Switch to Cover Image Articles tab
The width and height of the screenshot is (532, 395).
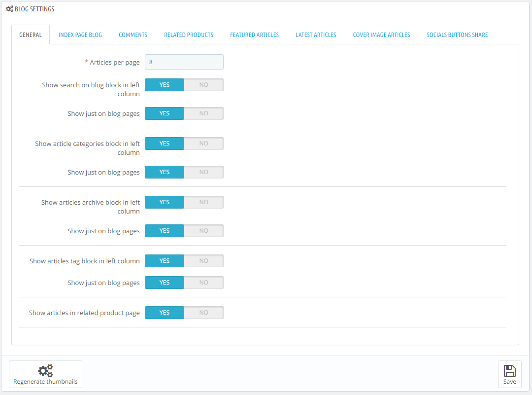(x=381, y=35)
